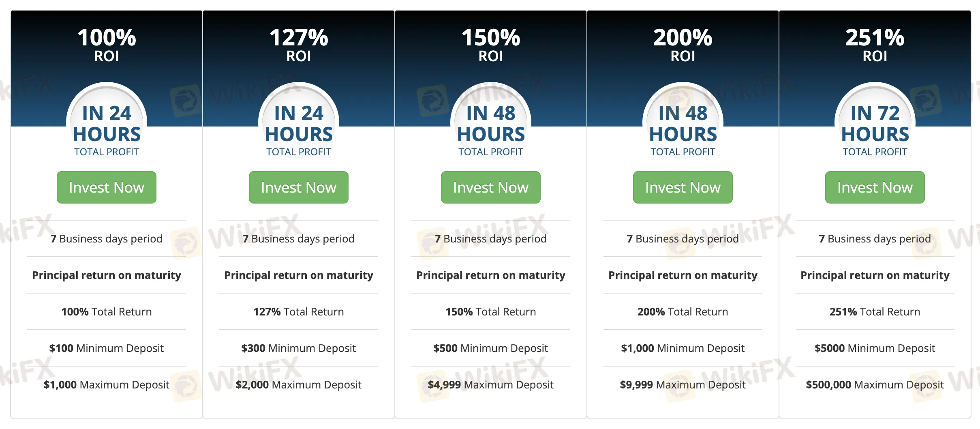The width and height of the screenshot is (980, 429).
Task: Click the $1,000 Minimum Deposit line
Action: coord(683,348)
